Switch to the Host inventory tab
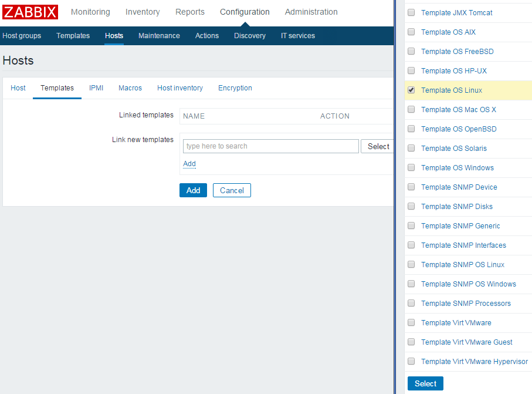 (180, 88)
